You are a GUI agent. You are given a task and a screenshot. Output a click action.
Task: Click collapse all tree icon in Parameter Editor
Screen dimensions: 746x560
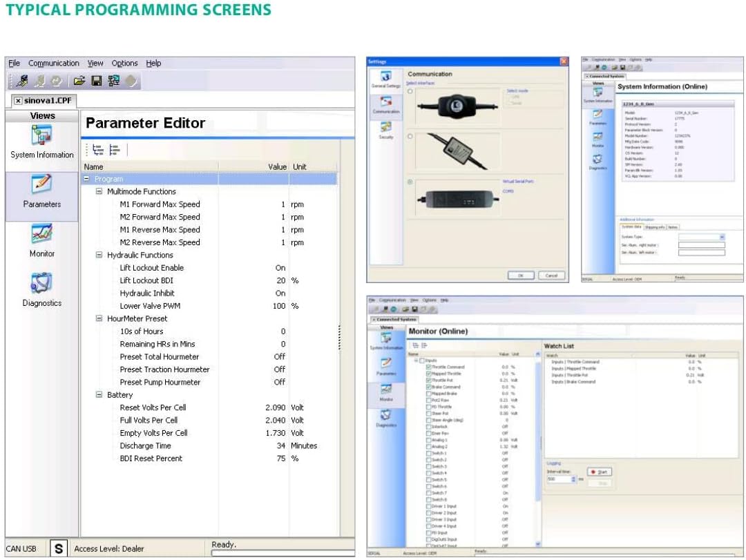coord(115,149)
